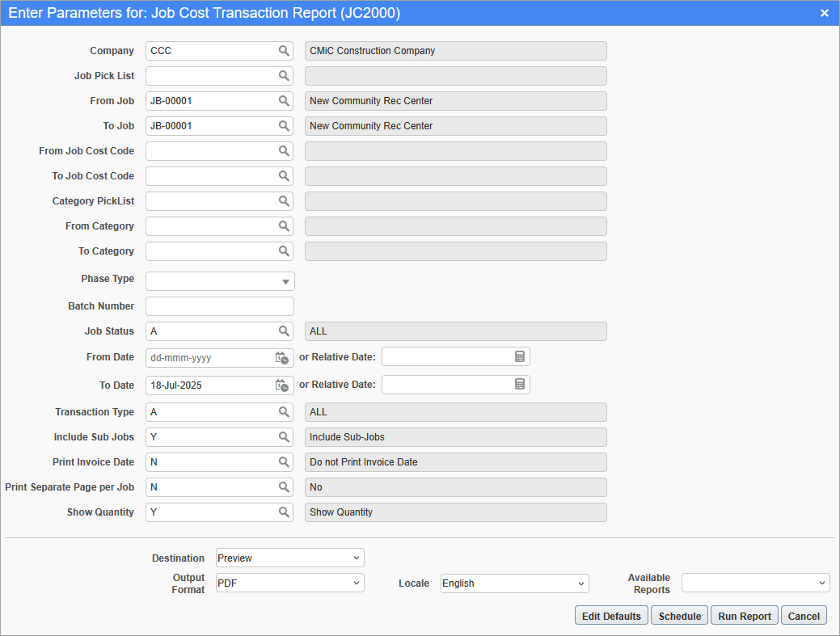Image resolution: width=840 pixels, height=636 pixels.
Task: Open the Show Quantity lookup magnifier
Action: [284, 512]
